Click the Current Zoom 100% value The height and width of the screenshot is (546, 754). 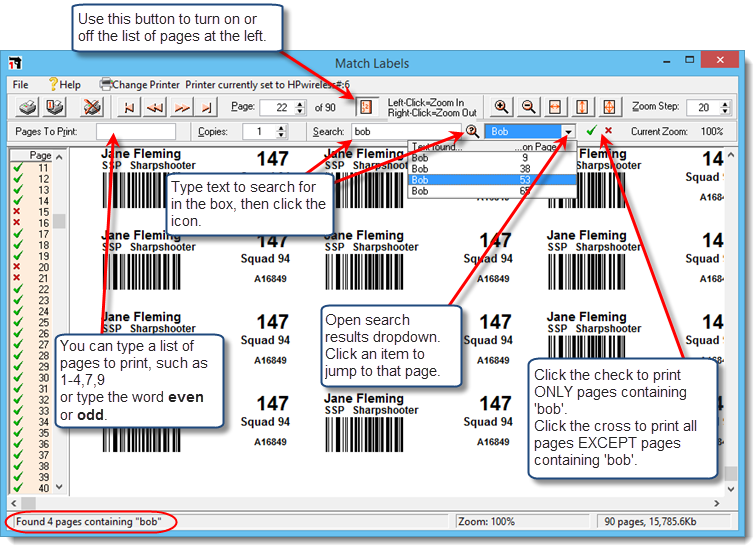712,131
